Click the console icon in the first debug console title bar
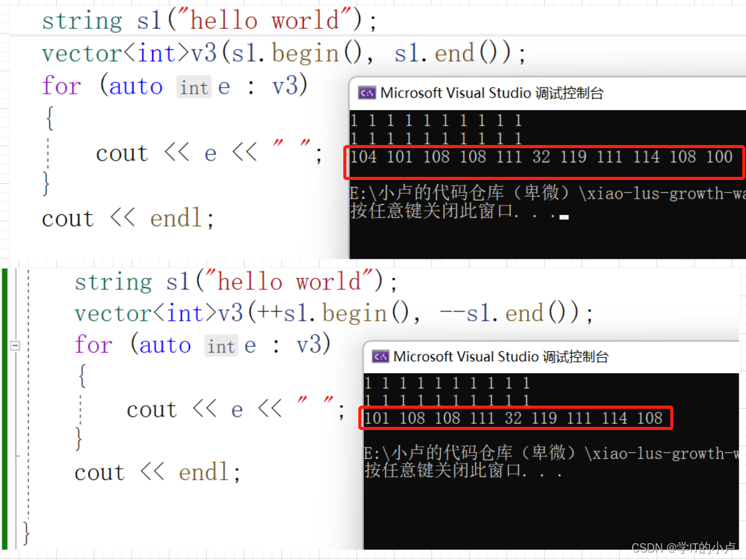This screenshot has width=746, height=560. point(368,92)
